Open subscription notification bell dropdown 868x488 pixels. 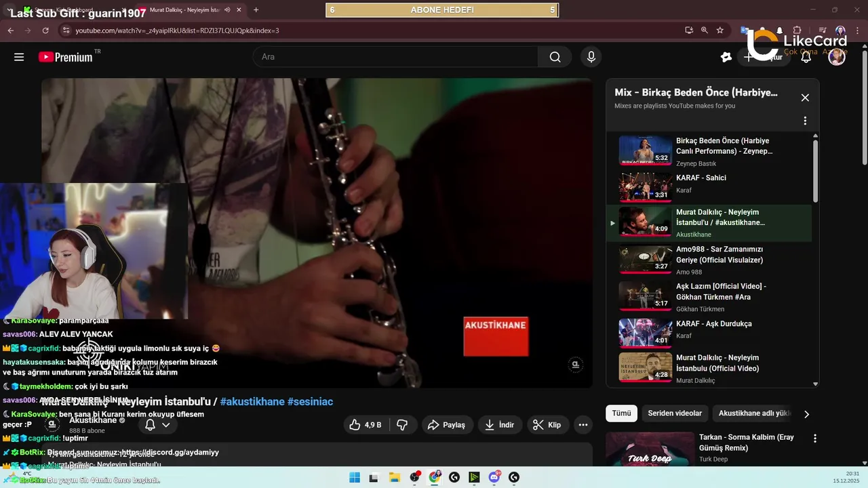157,425
